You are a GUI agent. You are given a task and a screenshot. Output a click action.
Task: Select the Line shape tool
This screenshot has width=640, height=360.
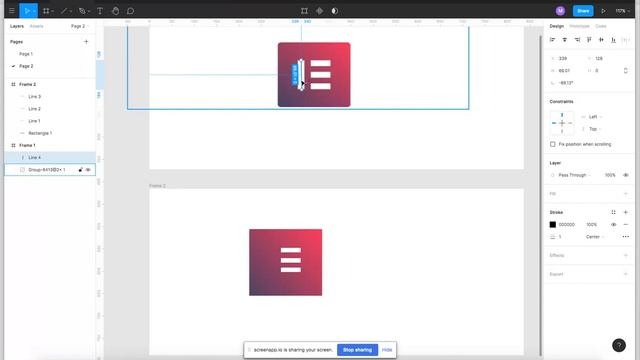click(64, 11)
